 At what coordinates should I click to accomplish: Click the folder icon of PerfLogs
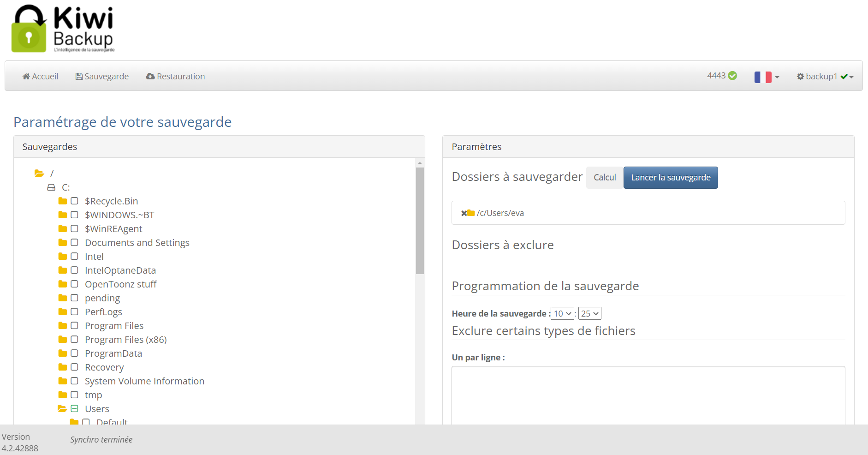63,312
